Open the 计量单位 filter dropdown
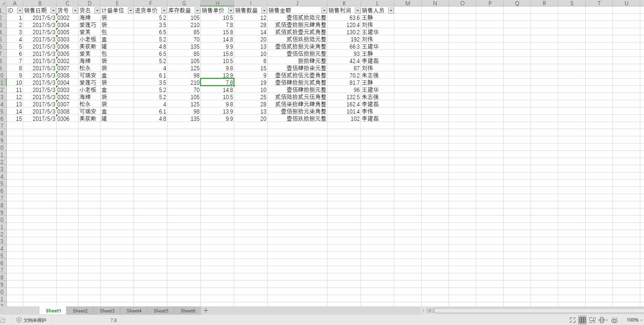The width and height of the screenshot is (644, 325). tap(131, 11)
